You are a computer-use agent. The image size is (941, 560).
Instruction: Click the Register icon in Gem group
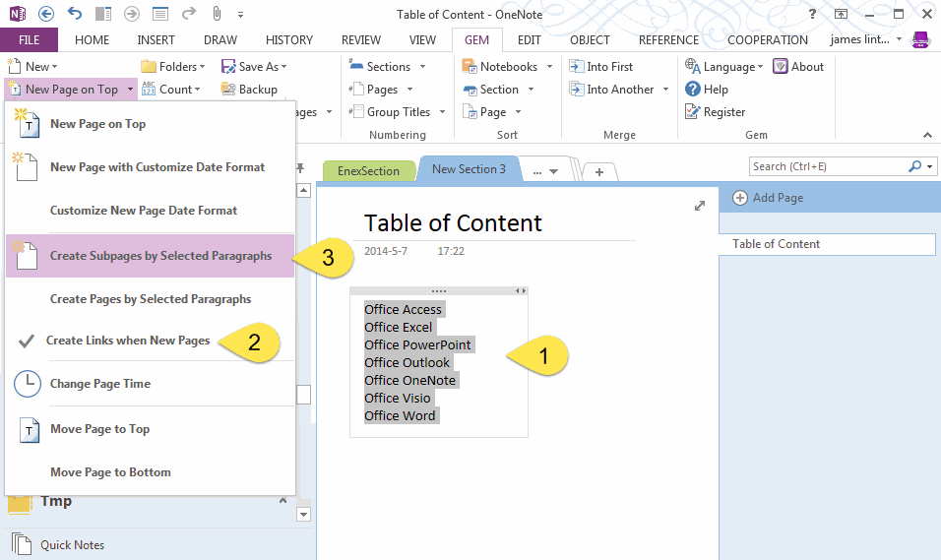(693, 111)
